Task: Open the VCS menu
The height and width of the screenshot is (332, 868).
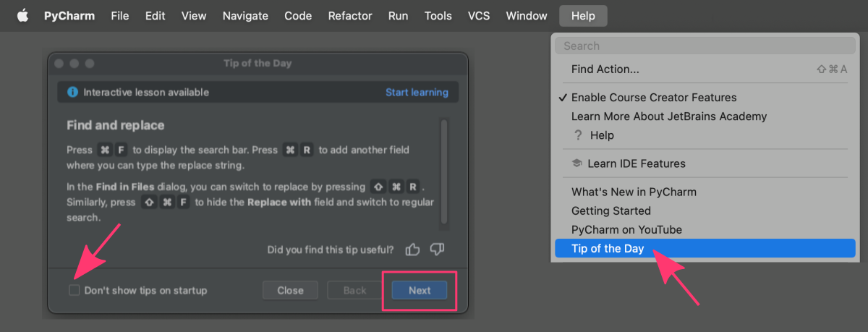Action: pos(479,15)
